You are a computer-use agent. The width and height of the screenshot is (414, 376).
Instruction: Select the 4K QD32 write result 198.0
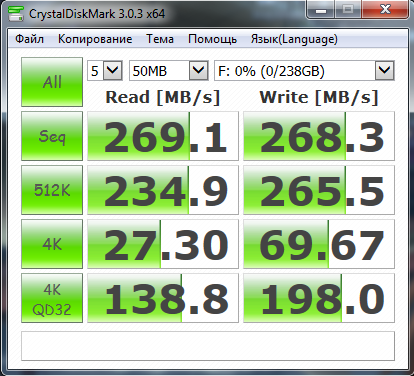pyautogui.click(x=319, y=298)
